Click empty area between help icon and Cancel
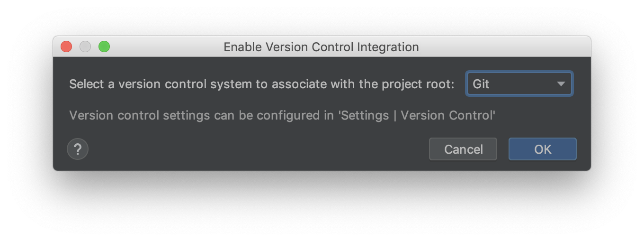 tap(258, 149)
